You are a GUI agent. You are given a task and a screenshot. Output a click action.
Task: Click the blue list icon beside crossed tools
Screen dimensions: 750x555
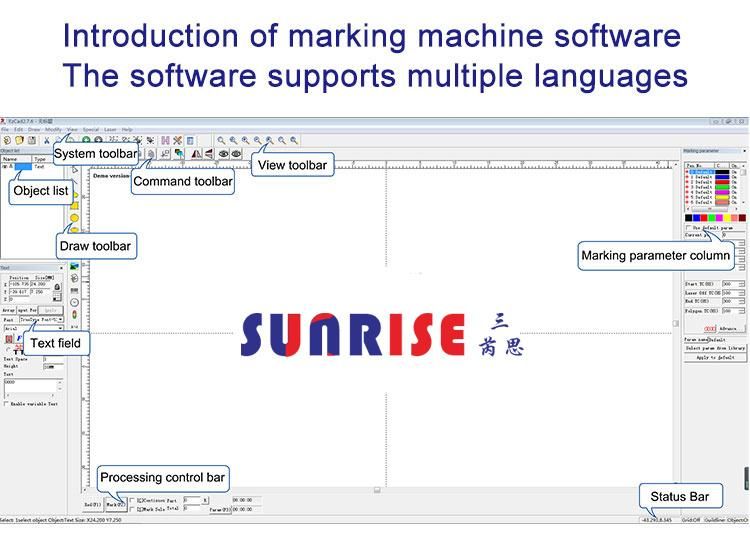point(190,140)
